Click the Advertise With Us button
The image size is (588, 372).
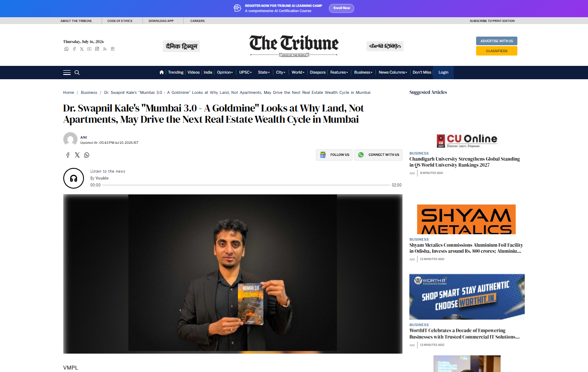pos(497,41)
